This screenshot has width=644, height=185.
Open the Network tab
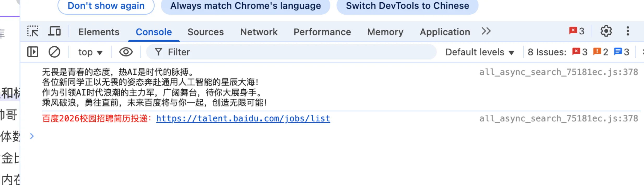point(259,32)
